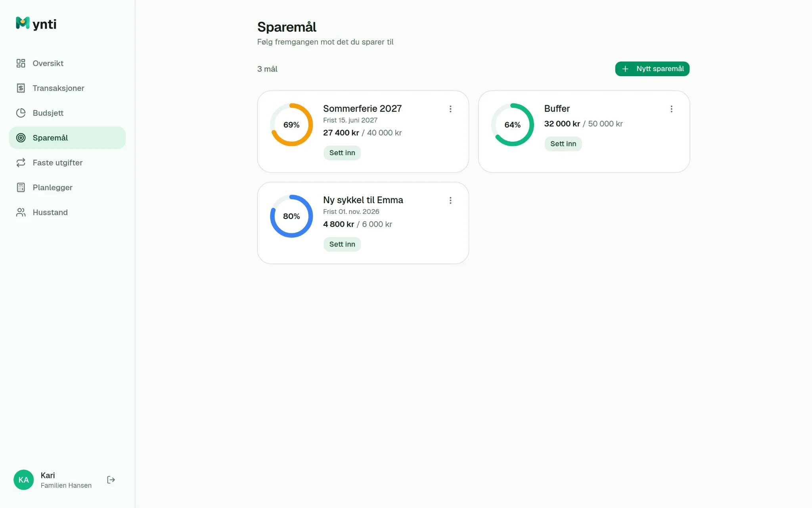Click the KA user avatar

[24, 480]
